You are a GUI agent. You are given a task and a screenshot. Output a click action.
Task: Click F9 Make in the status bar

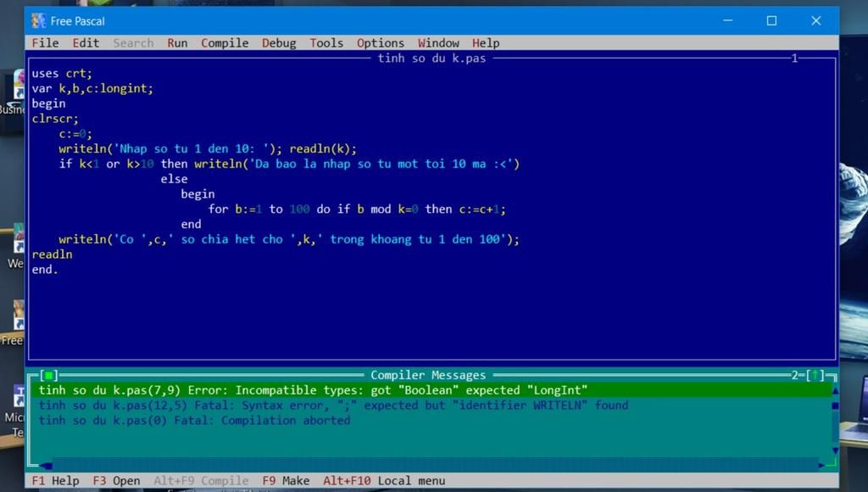pos(287,481)
